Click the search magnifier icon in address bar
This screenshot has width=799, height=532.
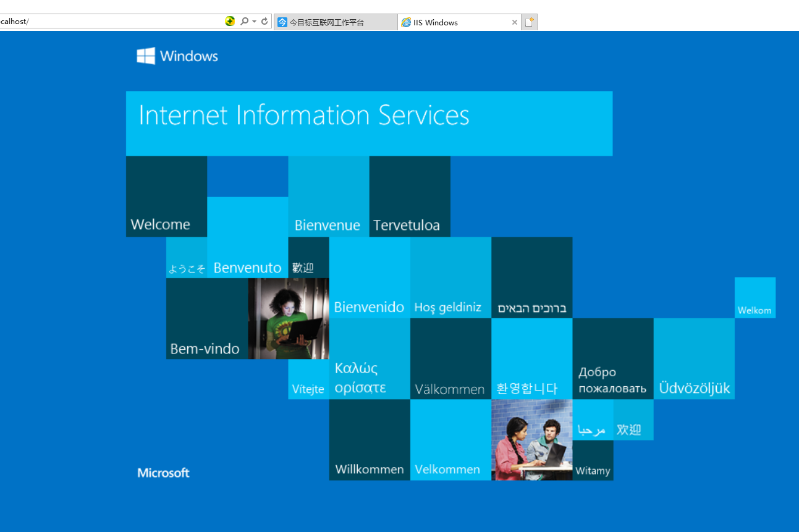tap(244, 21)
